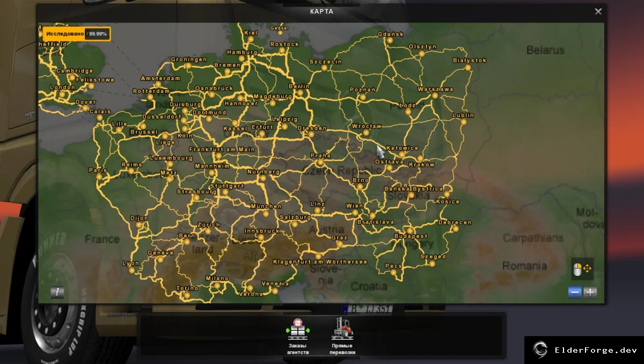Click the Torino city label
Screen dimensions: 644x364
click(x=187, y=288)
